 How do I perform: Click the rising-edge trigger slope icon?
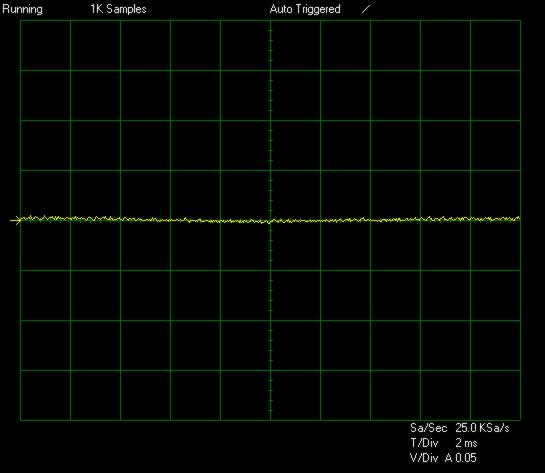point(366,9)
